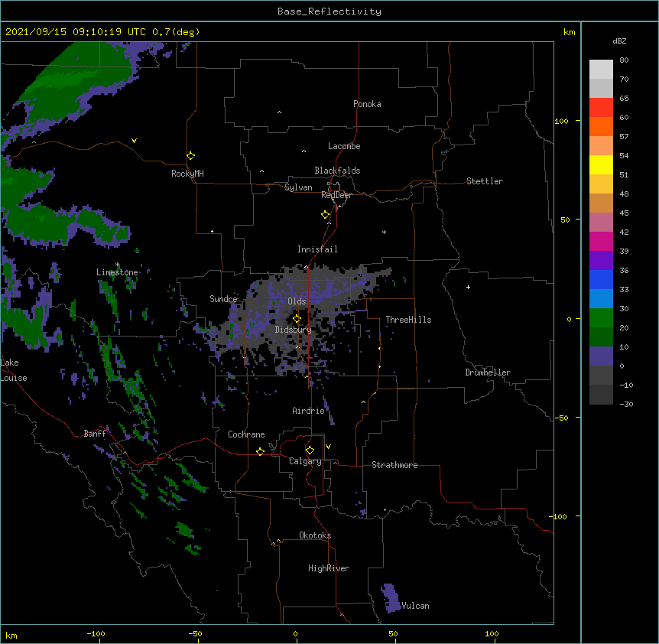659x644 pixels.
Task: Click the Drumheller city label
Action: pyautogui.click(x=488, y=372)
